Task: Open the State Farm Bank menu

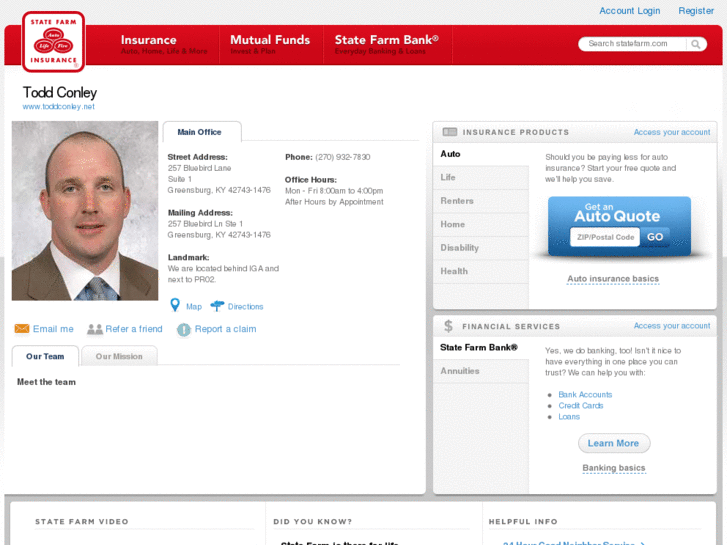Action: point(387,45)
